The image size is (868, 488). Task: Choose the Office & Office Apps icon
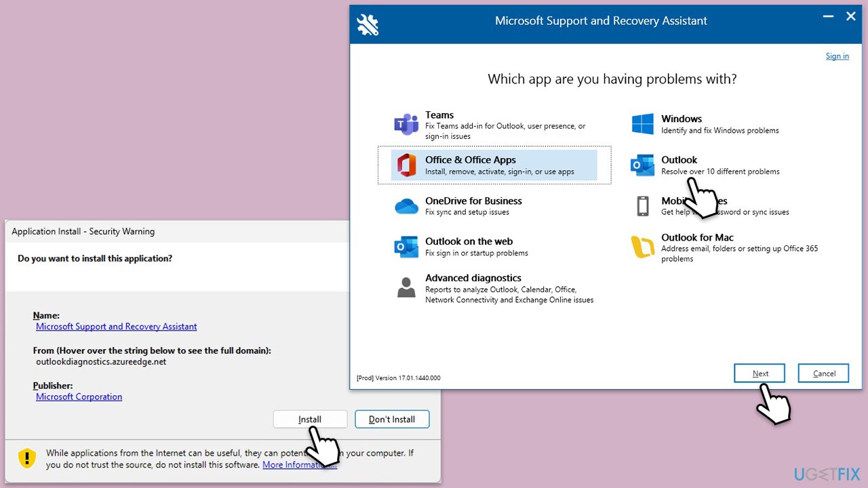coord(406,165)
